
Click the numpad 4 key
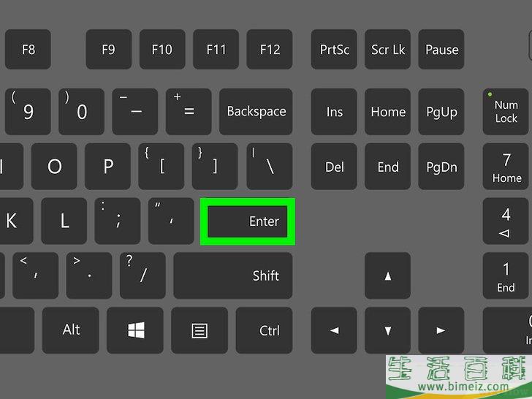point(506,221)
